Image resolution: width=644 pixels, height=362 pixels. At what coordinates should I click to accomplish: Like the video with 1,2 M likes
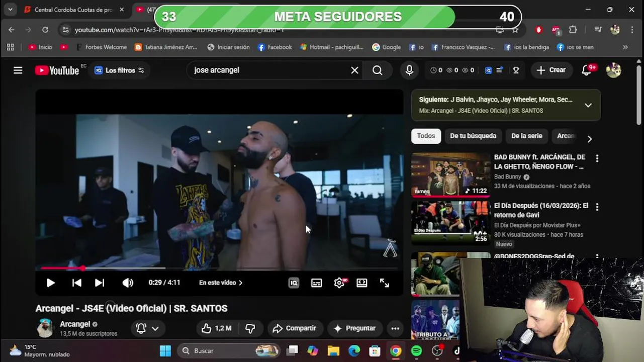coord(217,329)
